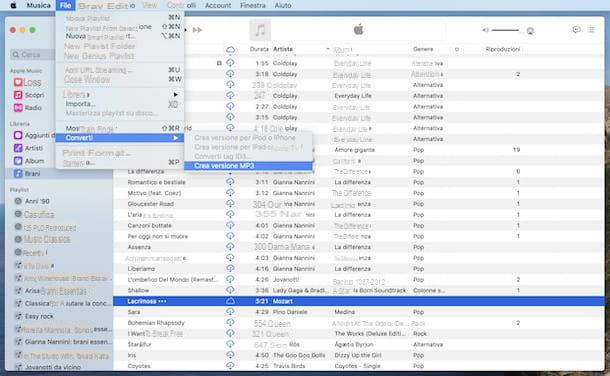Choose Importa... from the File menu
This screenshot has width=610, height=376.
click(81, 104)
